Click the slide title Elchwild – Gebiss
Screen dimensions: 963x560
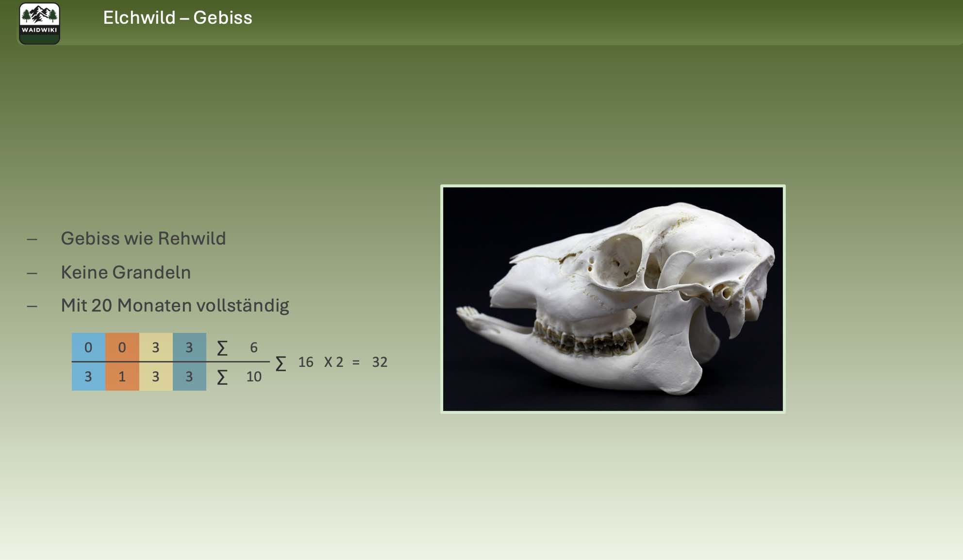pyautogui.click(x=177, y=18)
